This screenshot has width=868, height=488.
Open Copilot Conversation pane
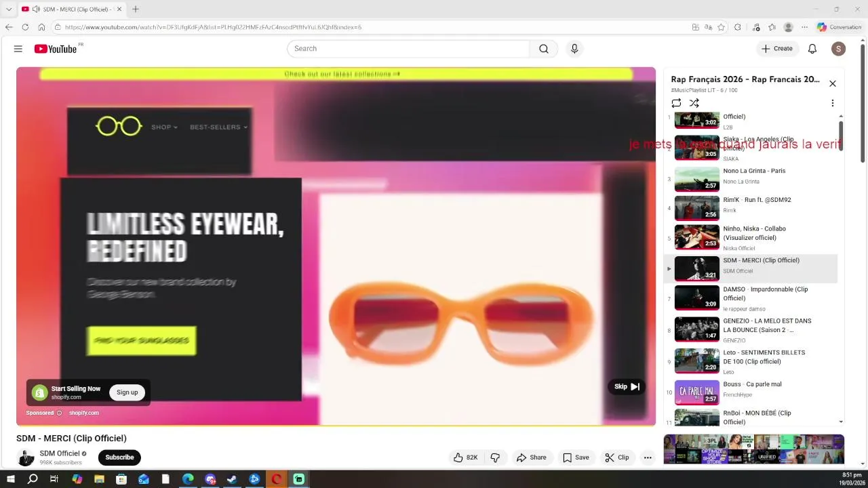coord(840,27)
